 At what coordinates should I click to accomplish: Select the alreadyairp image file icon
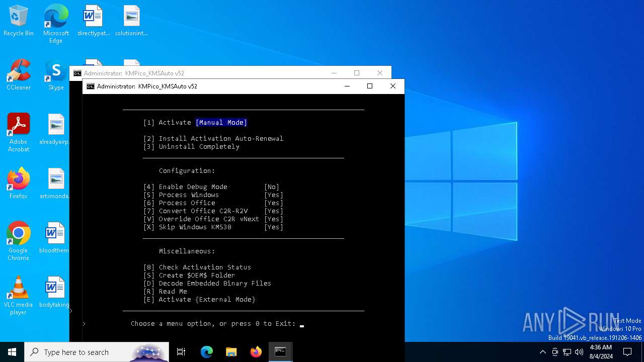click(x=54, y=130)
